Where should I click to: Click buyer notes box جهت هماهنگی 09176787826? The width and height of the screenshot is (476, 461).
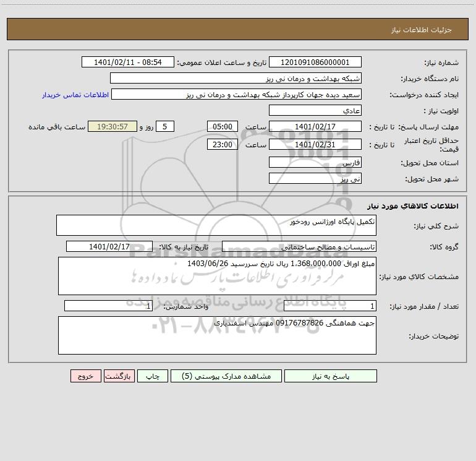(217, 335)
